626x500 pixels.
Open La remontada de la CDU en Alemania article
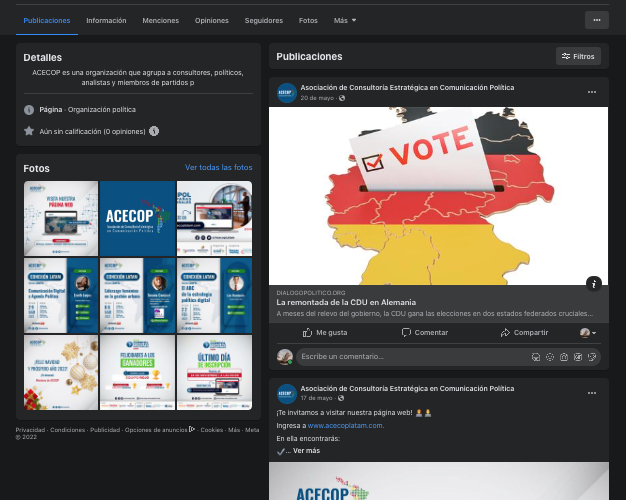point(346,302)
